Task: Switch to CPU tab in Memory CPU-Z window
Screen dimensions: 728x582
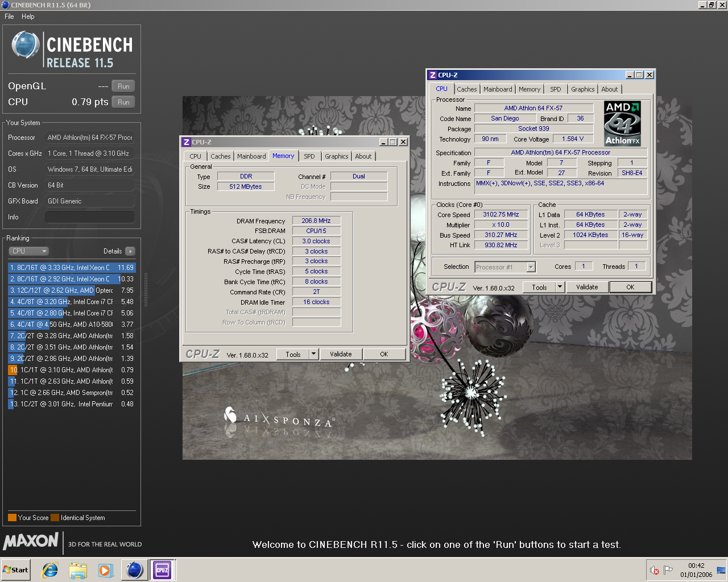Action: (x=195, y=156)
